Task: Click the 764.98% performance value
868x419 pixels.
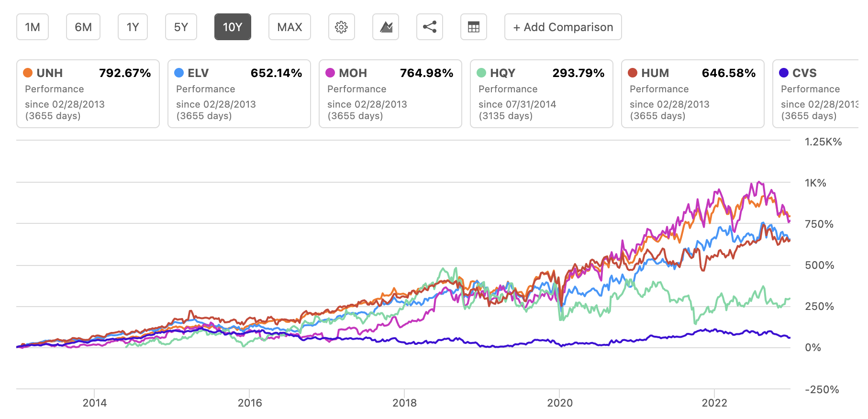Action: tap(427, 73)
